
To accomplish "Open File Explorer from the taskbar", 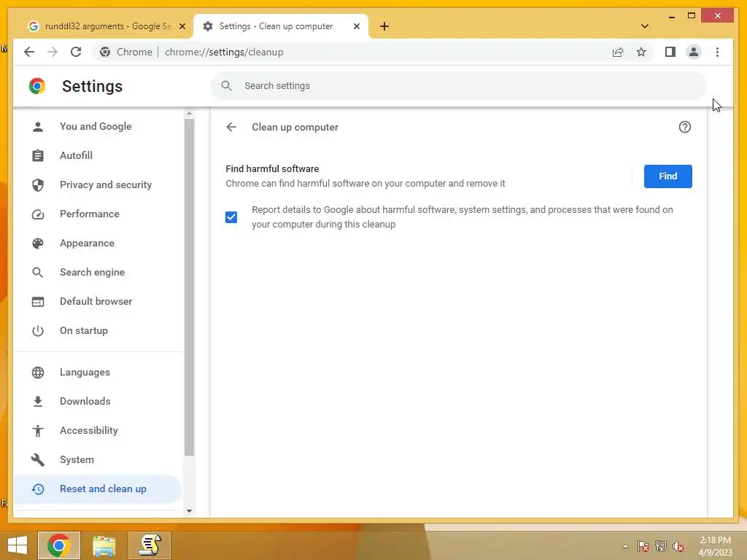I will point(104,545).
